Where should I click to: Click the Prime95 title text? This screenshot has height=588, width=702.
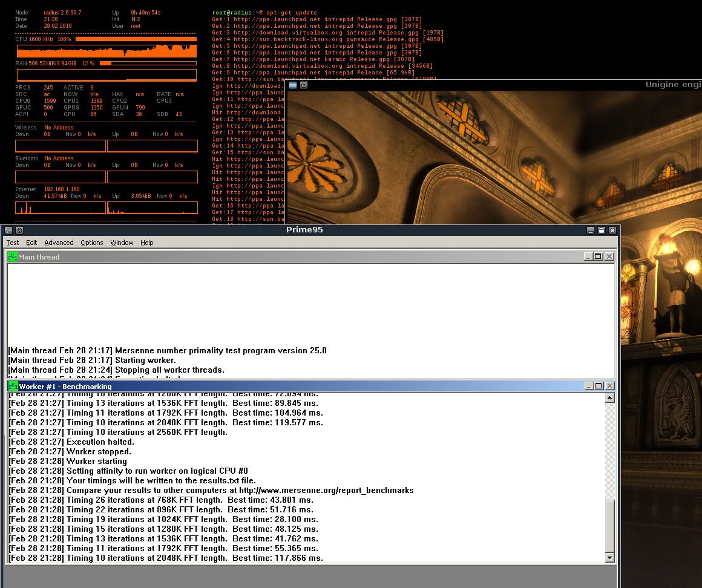tap(304, 230)
